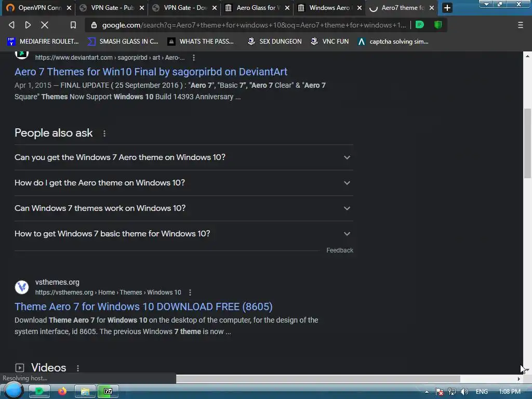Viewport: 532px width, 399px height.
Task: Click the vertical scrollbar up arrow
Action: point(527,56)
